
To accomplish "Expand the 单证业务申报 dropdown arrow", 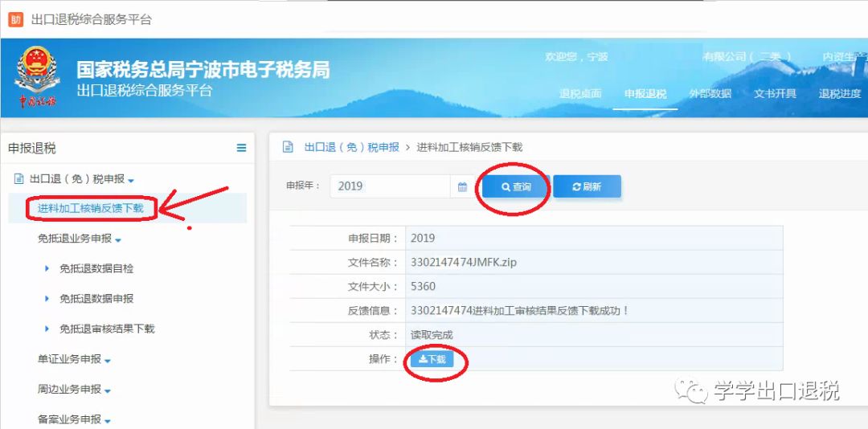I will coord(108,361).
